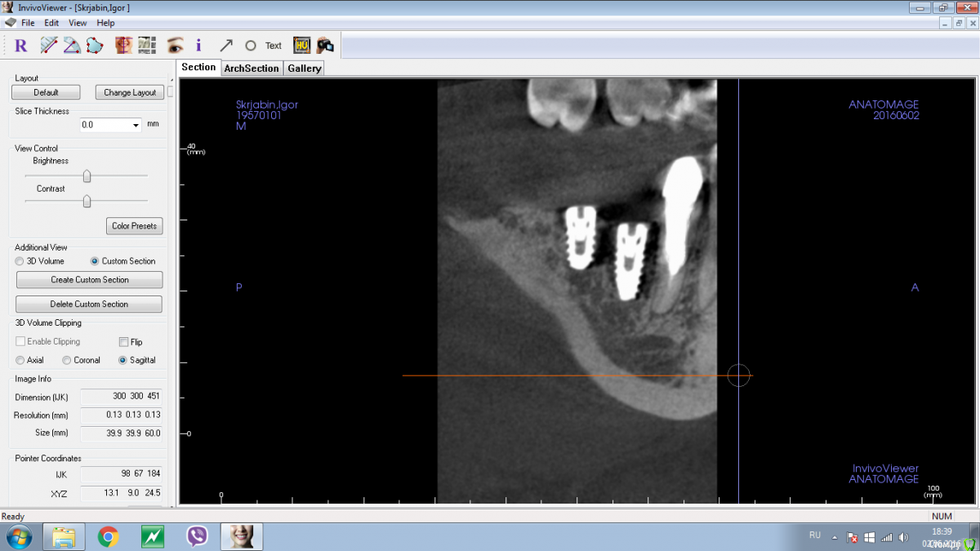Open patient info with purple i icon

coord(198,46)
